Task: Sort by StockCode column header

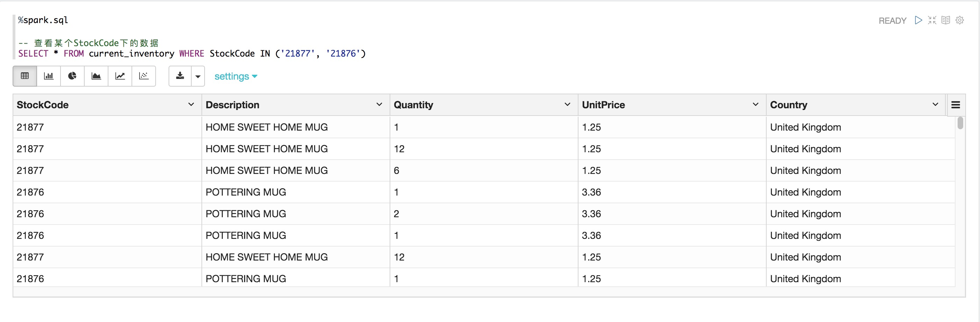Action: [x=43, y=105]
